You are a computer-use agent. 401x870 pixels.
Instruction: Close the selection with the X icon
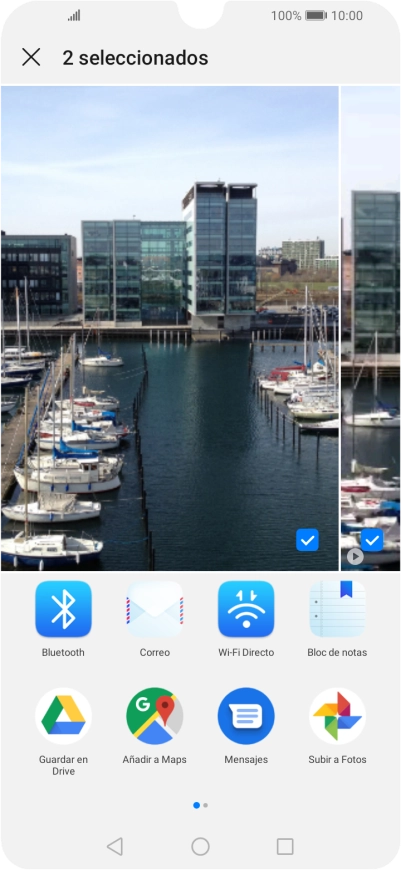[31, 57]
